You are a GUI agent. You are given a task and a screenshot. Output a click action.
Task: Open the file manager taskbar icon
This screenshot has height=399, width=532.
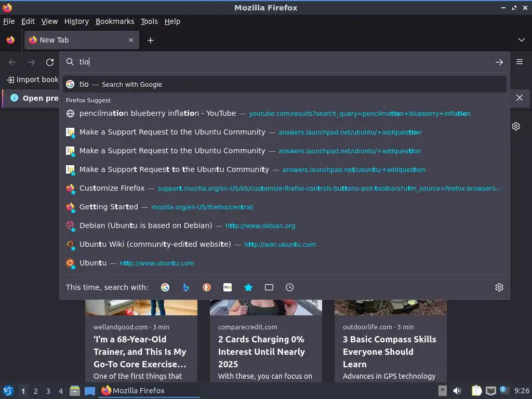click(x=75, y=391)
